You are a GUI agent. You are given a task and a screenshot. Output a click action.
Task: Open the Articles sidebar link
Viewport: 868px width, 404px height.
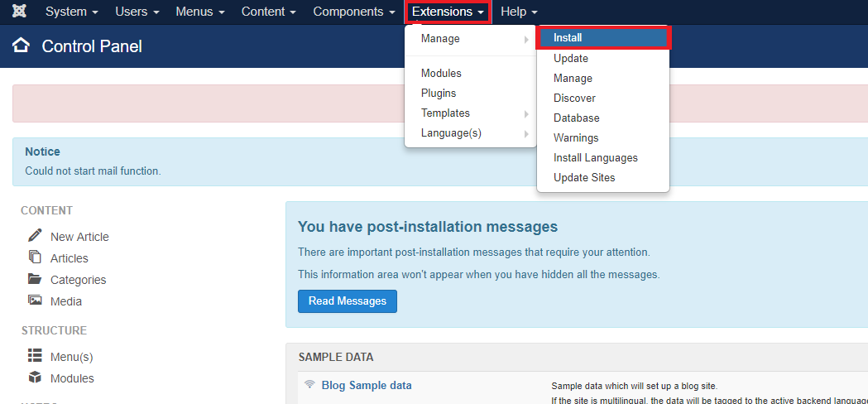pyautogui.click(x=70, y=258)
